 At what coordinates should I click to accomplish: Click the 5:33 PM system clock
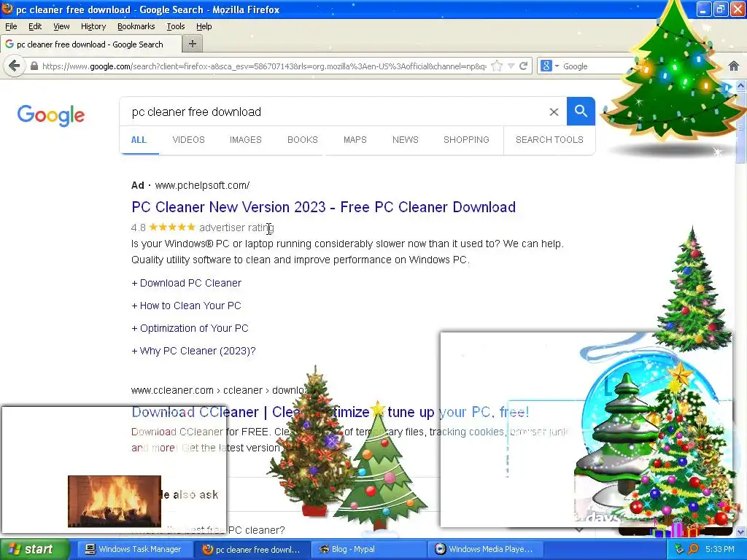[720, 549]
